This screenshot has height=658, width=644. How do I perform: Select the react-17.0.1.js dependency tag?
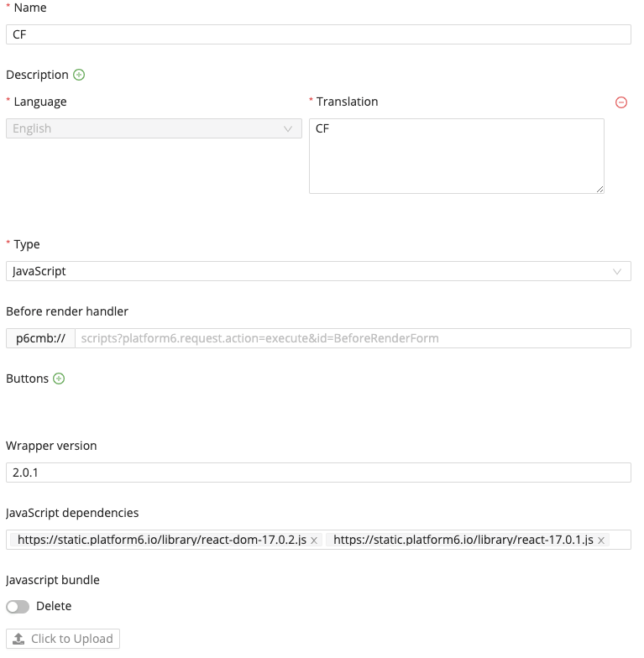(463, 540)
